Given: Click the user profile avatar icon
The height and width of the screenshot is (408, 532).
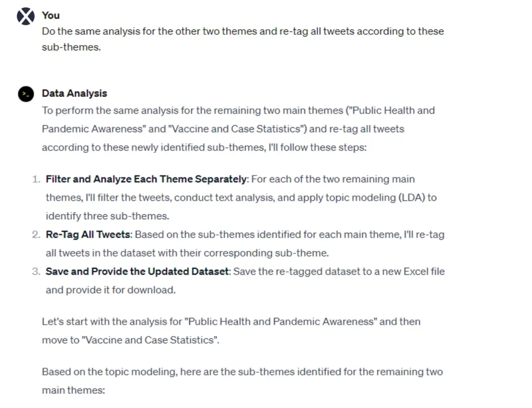Looking at the screenshot, I should [25, 16].
